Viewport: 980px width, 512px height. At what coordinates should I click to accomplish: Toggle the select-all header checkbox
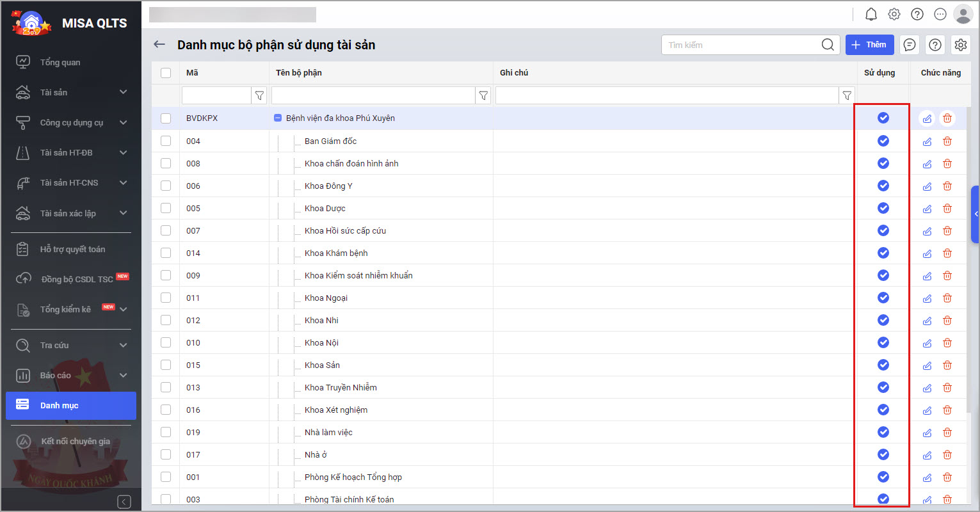click(x=166, y=73)
